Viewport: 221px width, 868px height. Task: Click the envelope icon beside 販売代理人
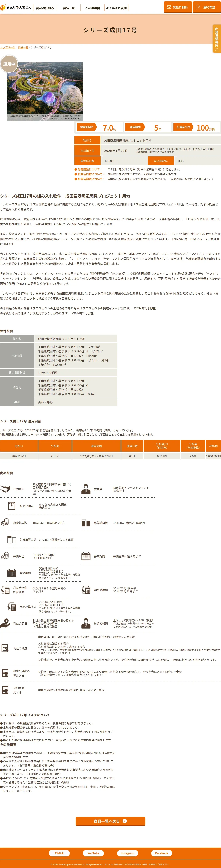coord(11,506)
